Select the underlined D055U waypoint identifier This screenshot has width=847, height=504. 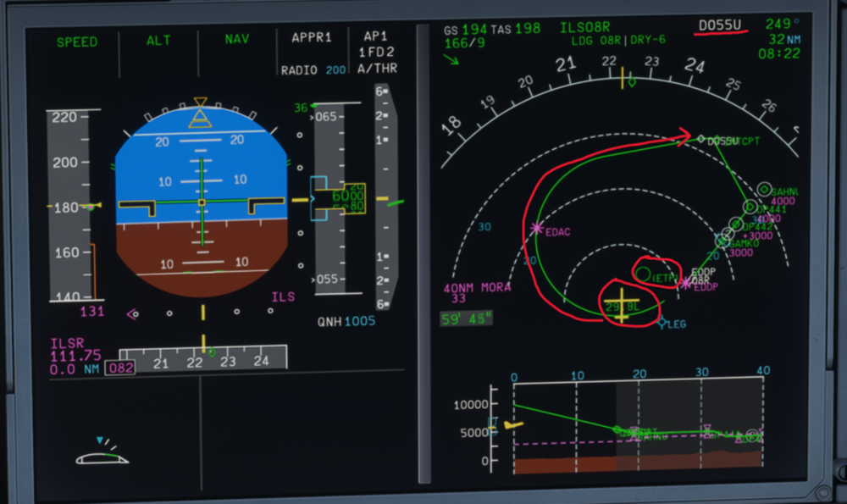coord(720,25)
